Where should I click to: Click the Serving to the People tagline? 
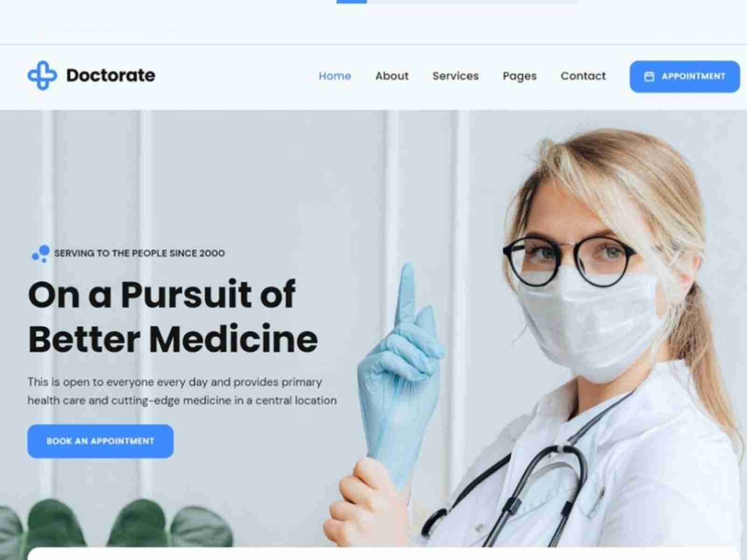pyautogui.click(x=140, y=253)
